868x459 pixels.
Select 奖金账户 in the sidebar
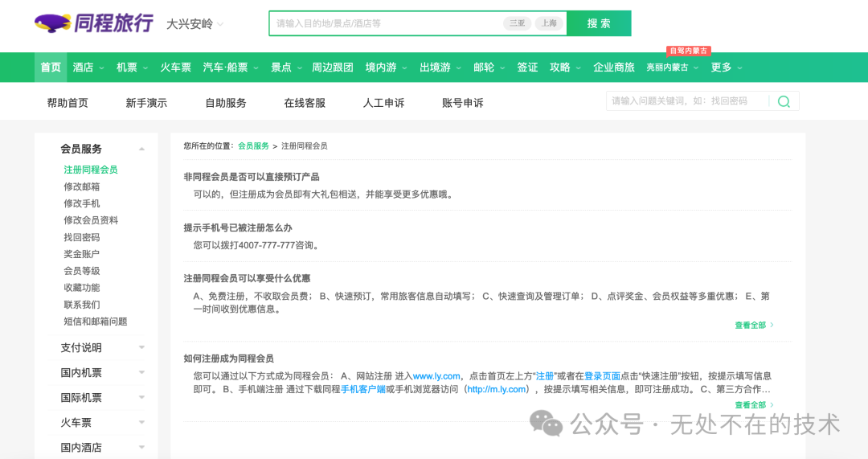click(x=81, y=254)
